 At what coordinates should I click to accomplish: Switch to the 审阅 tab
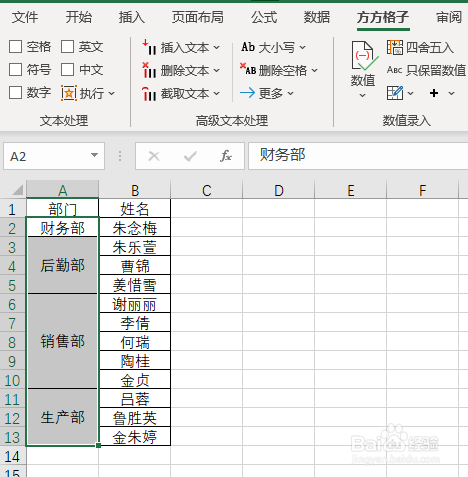coord(449,17)
